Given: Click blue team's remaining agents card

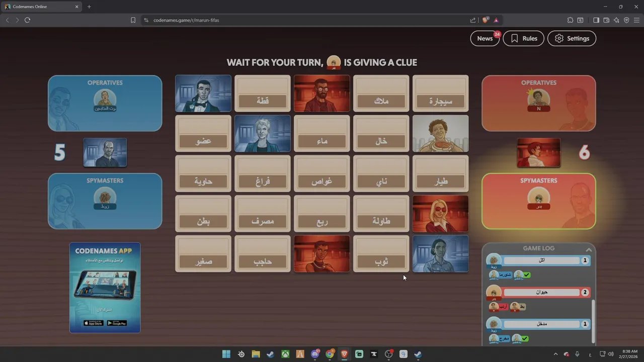Looking at the screenshot, I should 105,152.
